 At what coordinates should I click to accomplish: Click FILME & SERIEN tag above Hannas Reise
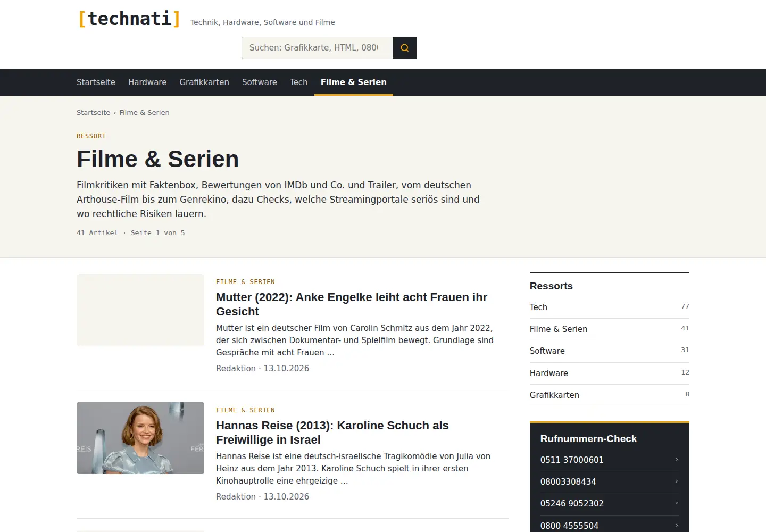245,410
